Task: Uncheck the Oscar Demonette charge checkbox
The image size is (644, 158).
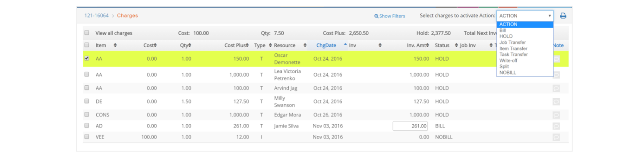Action: (87, 58)
